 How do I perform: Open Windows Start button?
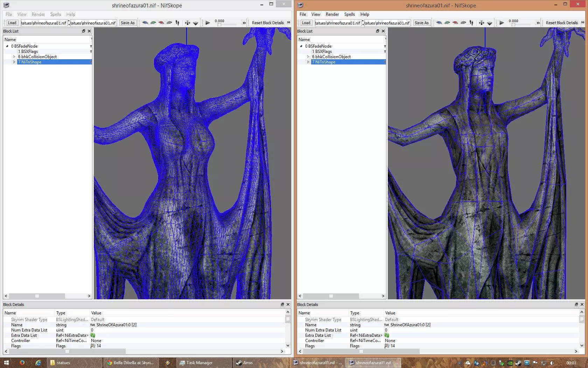point(6,363)
